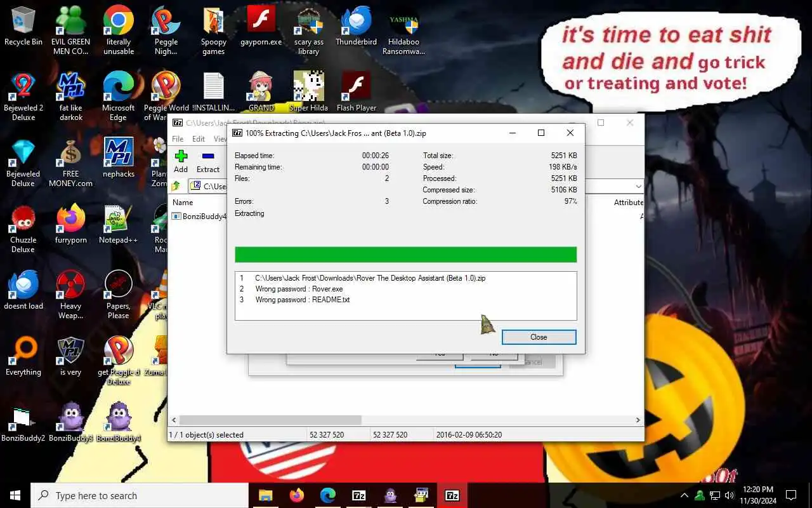Viewport: 812px width, 508px height.
Task: Open File Explorer from the taskbar
Action: coord(265,495)
